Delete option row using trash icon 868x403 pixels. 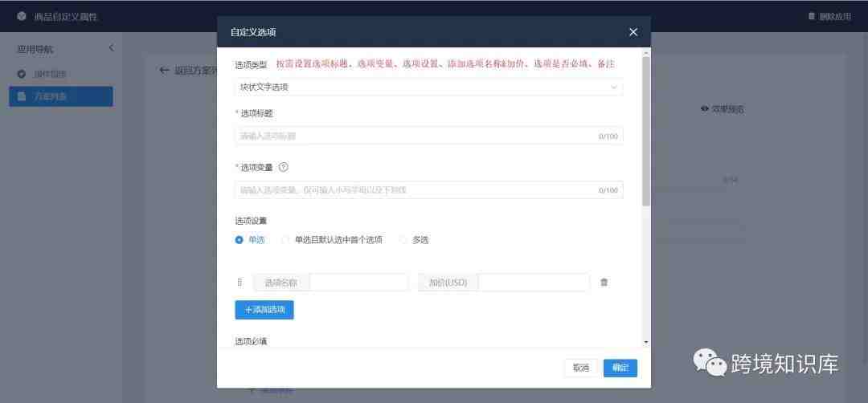pyautogui.click(x=604, y=282)
